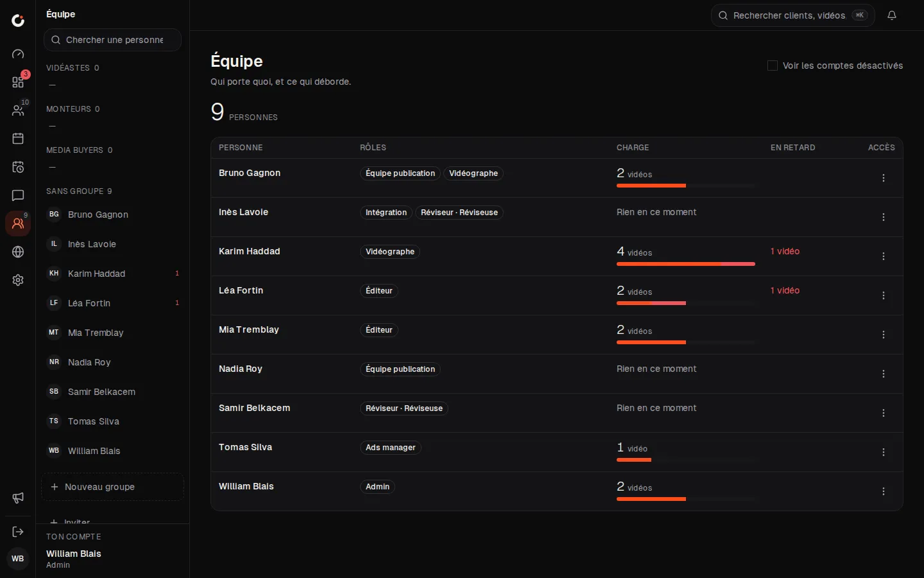Open the settings gear icon
This screenshot has width=924, height=578.
pos(18,280)
